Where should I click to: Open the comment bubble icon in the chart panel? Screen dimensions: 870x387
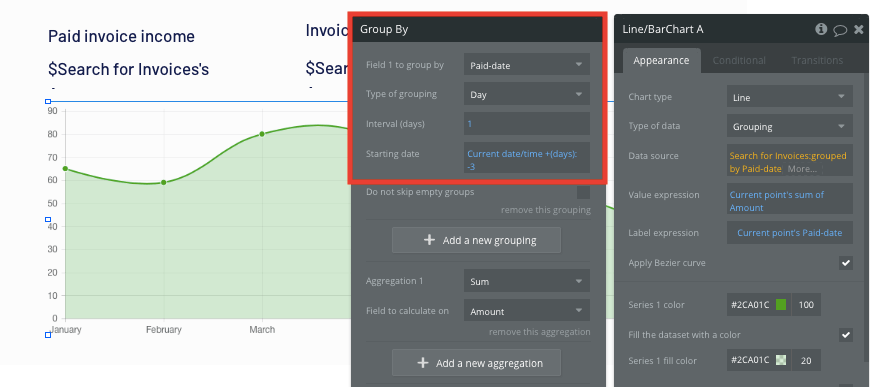click(x=840, y=29)
